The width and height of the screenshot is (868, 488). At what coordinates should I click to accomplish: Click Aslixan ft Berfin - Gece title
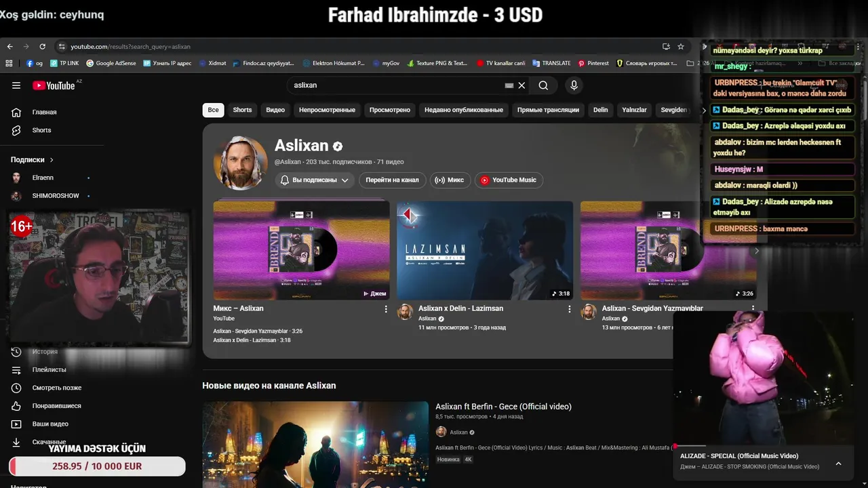click(503, 407)
